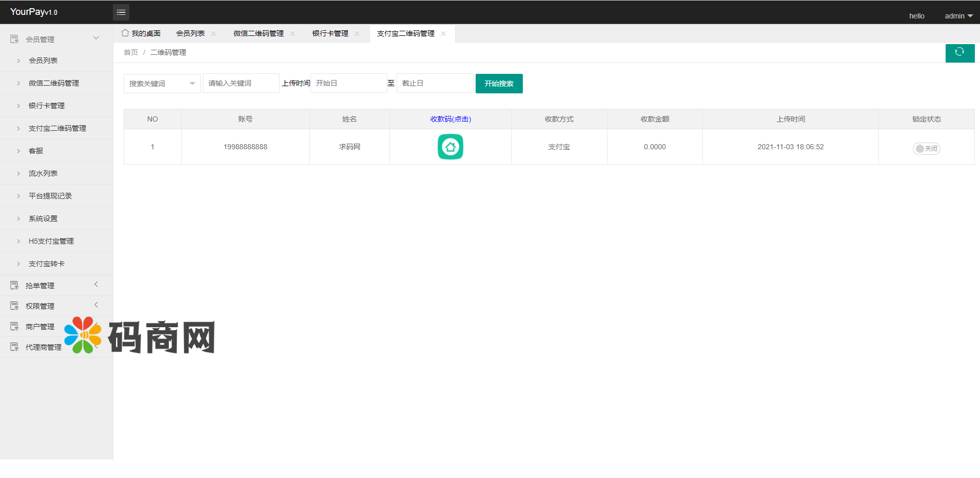Open the 搜索关键词 dropdown
This screenshot has height=478, width=980.
pos(162,84)
